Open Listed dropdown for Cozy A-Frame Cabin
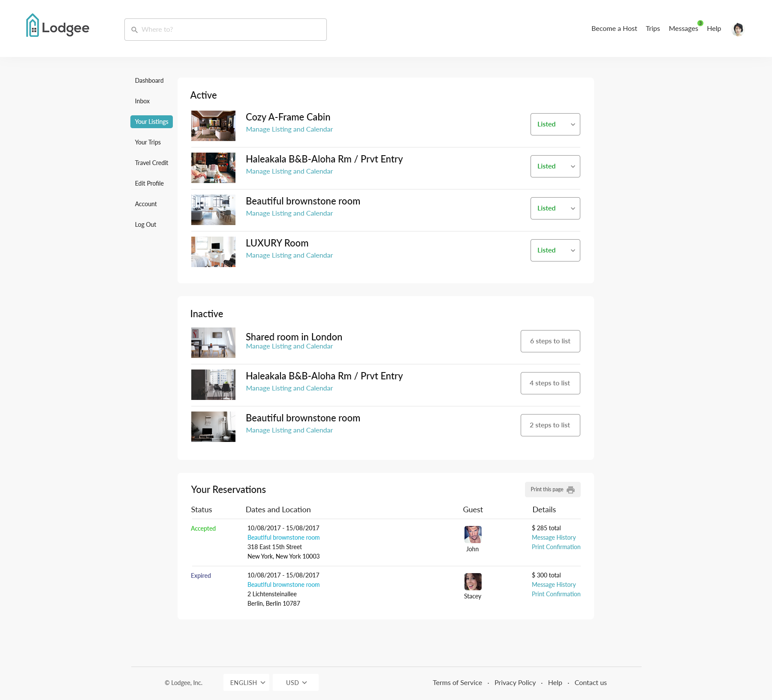Screen dimensions: 772x700 [x=555, y=124]
